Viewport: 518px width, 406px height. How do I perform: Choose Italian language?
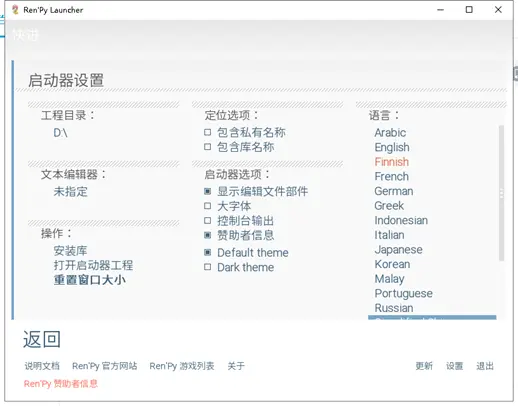point(389,235)
